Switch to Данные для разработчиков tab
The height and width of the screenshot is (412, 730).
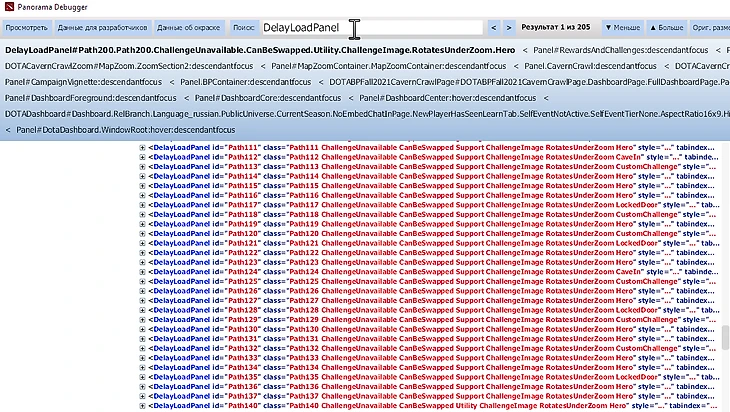click(102, 28)
